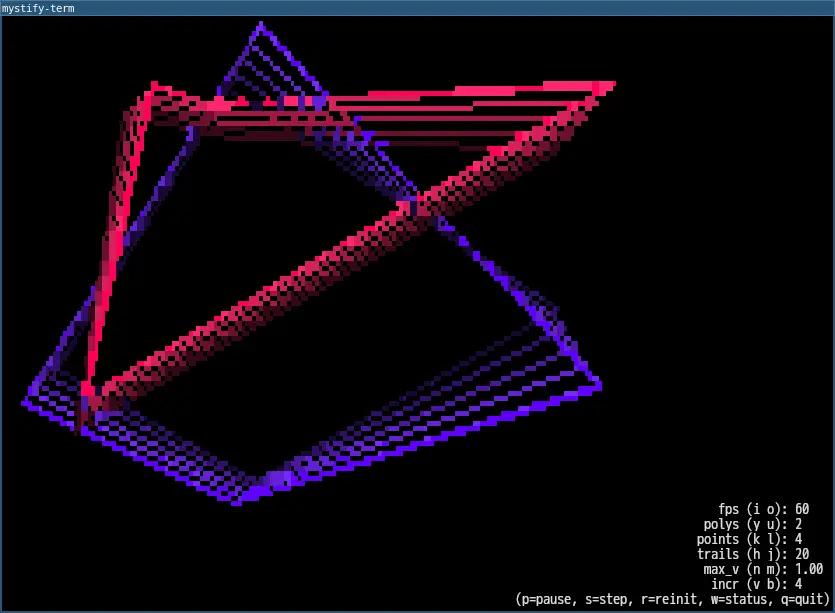Viewport: 835px width, 613px height.
Task: Click the q=quit hint
Action: [x=795, y=599]
